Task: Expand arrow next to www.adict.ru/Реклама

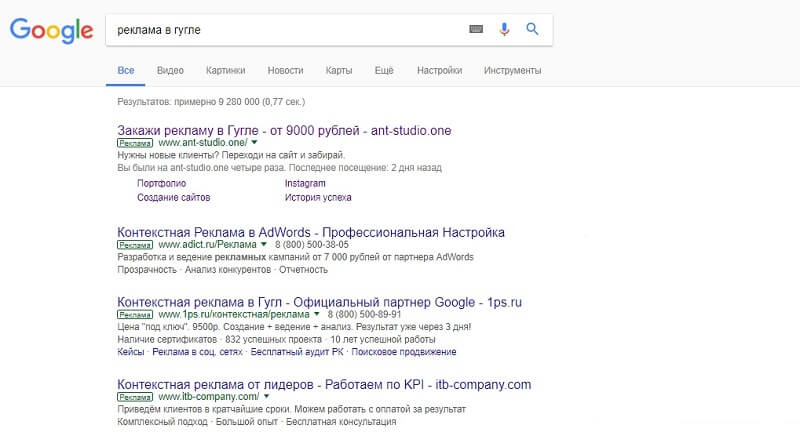Action: [264, 244]
